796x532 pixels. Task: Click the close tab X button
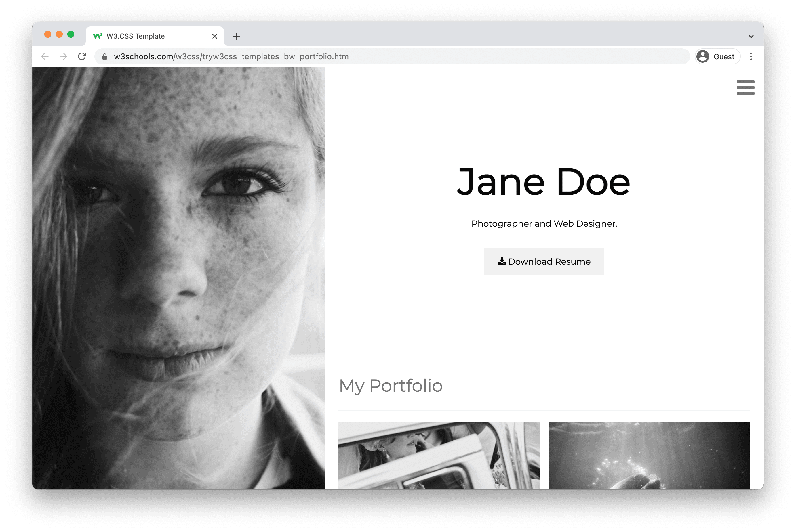coord(215,36)
